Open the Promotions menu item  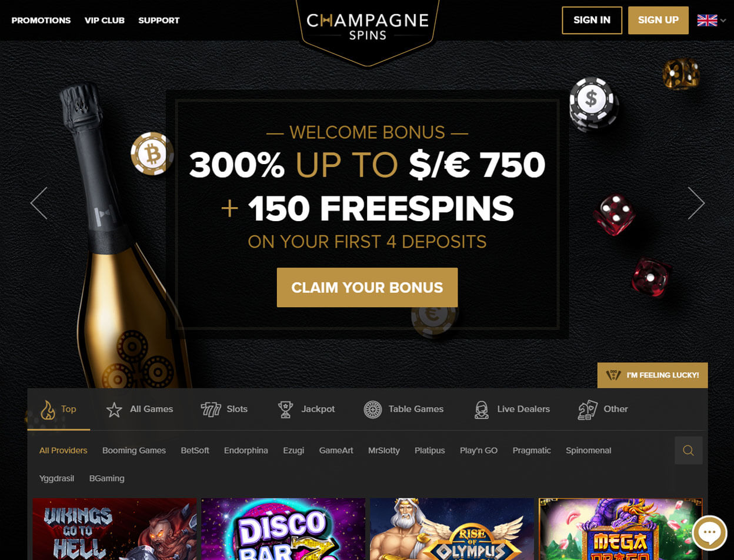pyautogui.click(x=41, y=20)
